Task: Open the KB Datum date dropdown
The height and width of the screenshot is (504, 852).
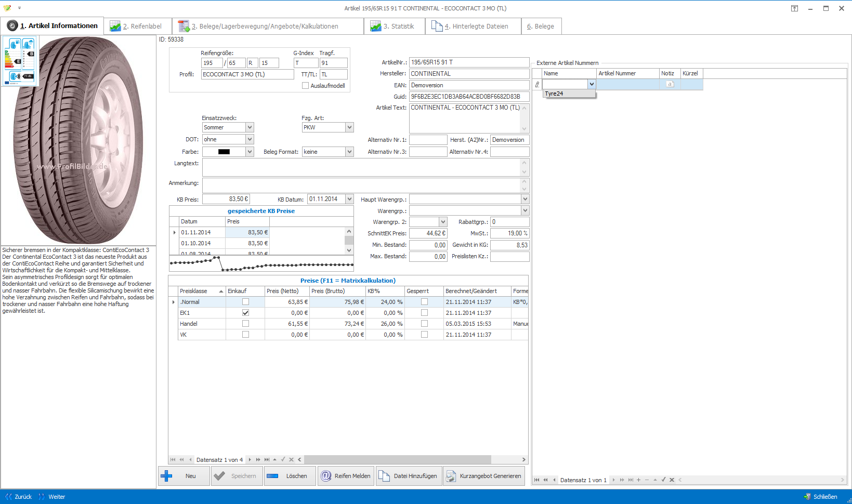Action: (x=349, y=199)
